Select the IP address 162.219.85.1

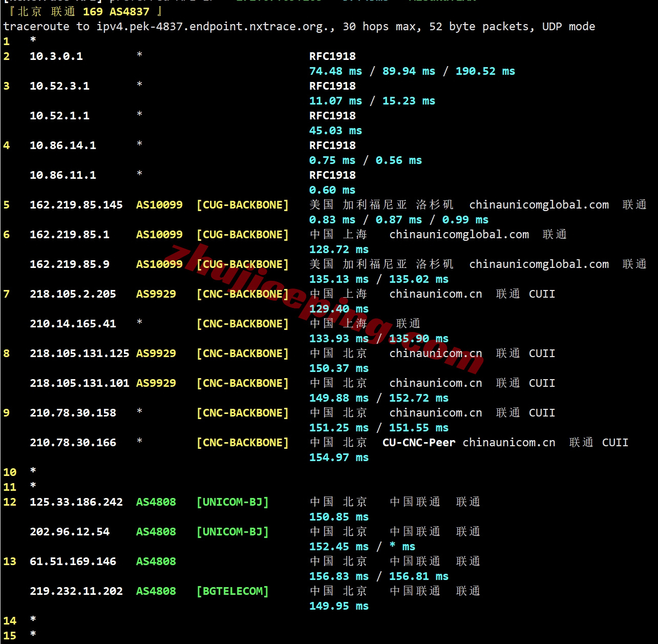click(x=70, y=235)
